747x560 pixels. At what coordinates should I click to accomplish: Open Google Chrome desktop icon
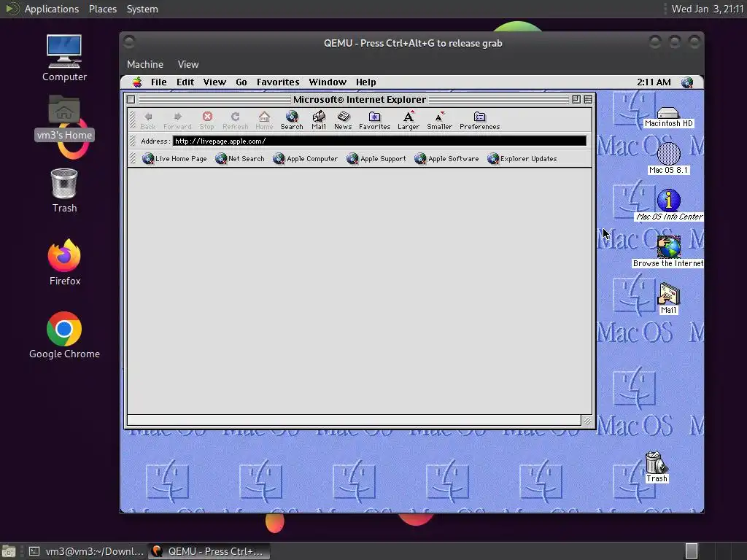click(64, 335)
